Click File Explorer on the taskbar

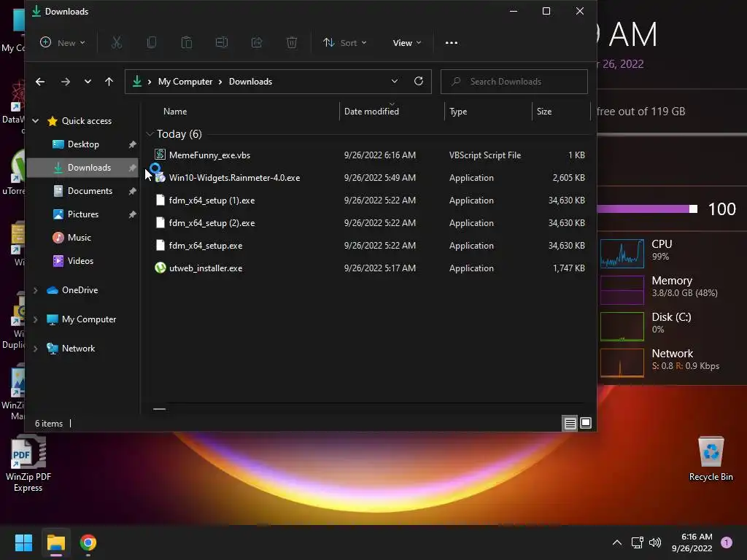tap(55, 542)
